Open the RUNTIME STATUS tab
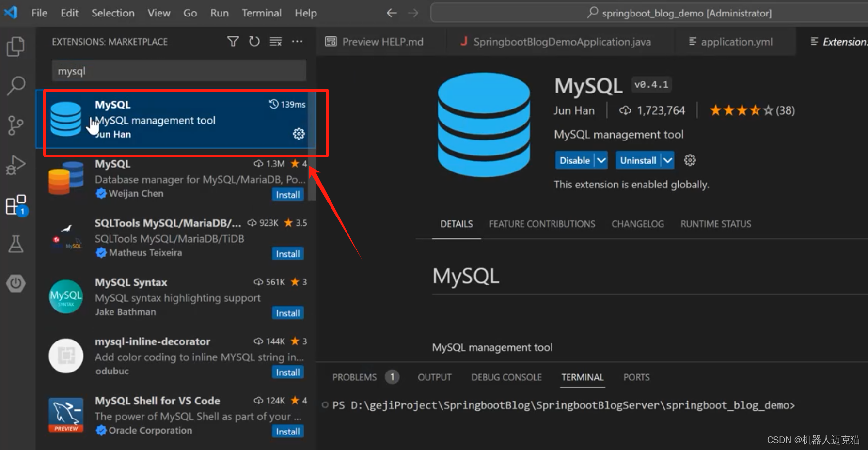Screen dimensions: 868x450 pyautogui.click(x=716, y=224)
